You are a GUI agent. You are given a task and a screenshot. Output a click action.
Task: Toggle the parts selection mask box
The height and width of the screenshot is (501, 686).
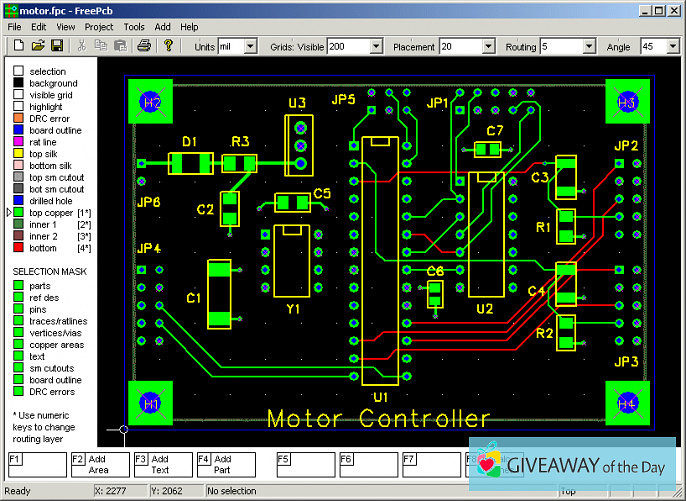pyautogui.click(x=18, y=287)
